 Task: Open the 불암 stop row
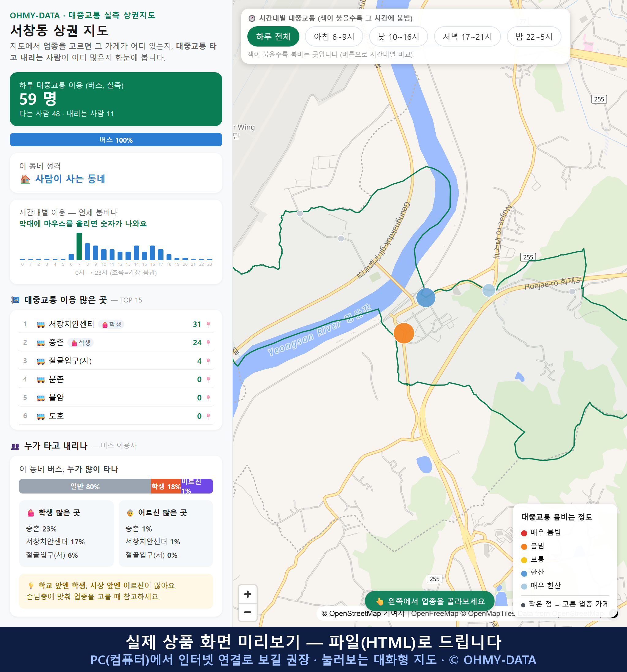pos(116,397)
